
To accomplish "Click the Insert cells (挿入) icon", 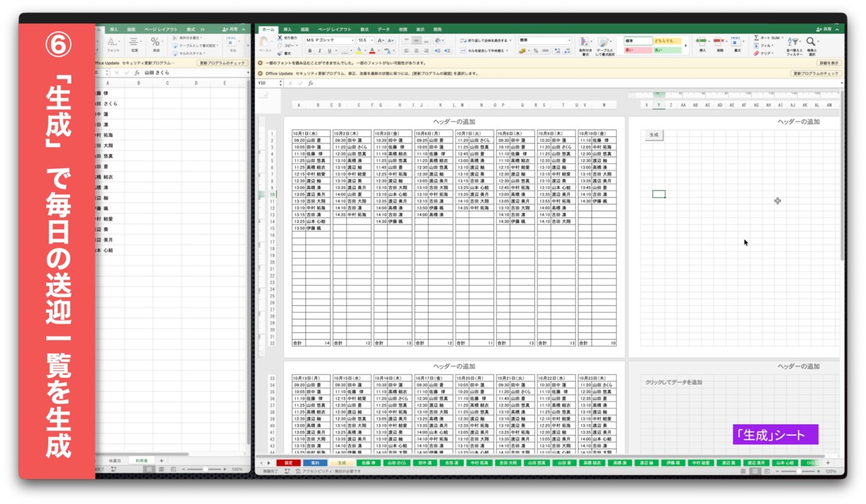I will [x=703, y=43].
